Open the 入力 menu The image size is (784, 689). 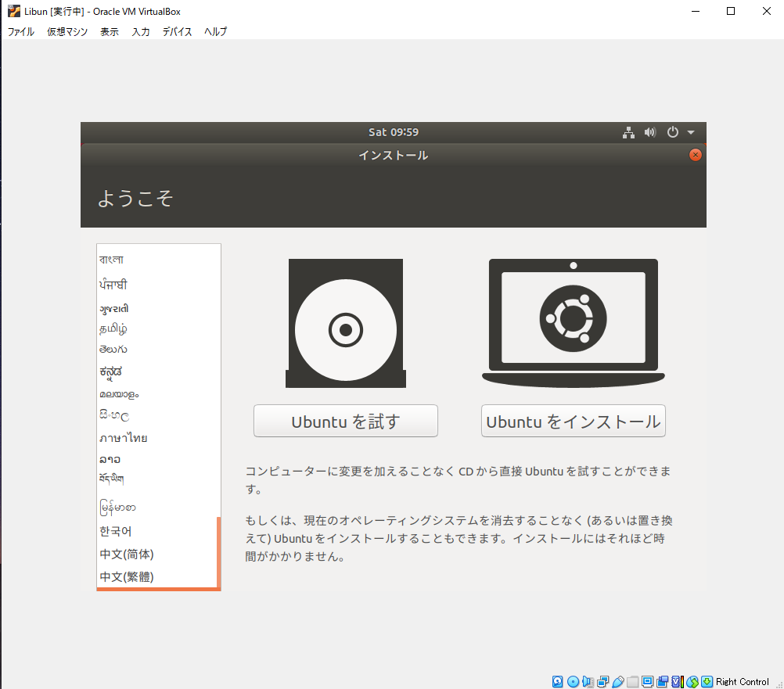(x=141, y=31)
